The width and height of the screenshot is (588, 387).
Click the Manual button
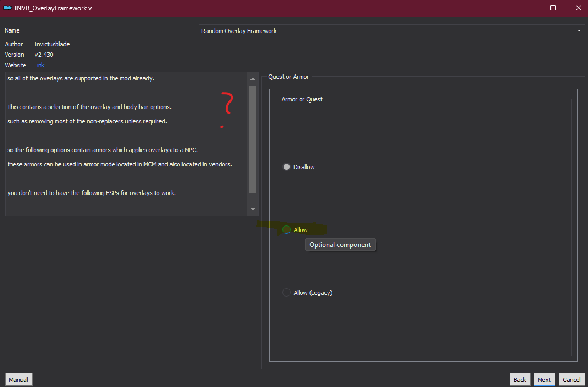click(18, 379)
